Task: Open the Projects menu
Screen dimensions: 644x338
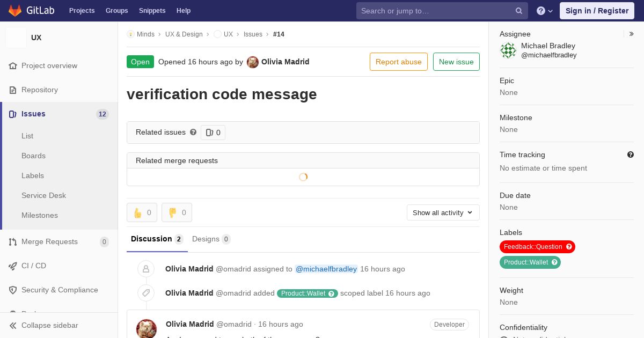Action: 82,11
